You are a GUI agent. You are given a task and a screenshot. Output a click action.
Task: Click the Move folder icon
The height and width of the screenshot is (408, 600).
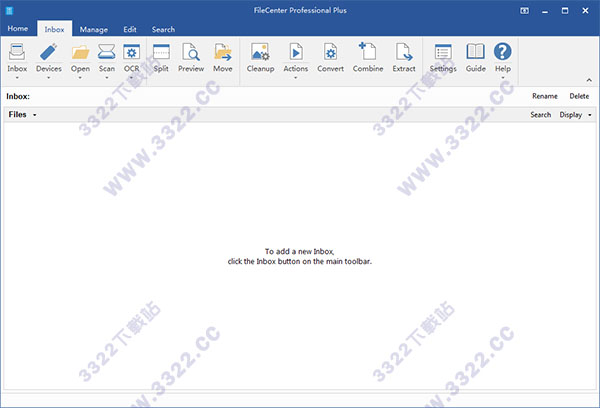(223, 52)
